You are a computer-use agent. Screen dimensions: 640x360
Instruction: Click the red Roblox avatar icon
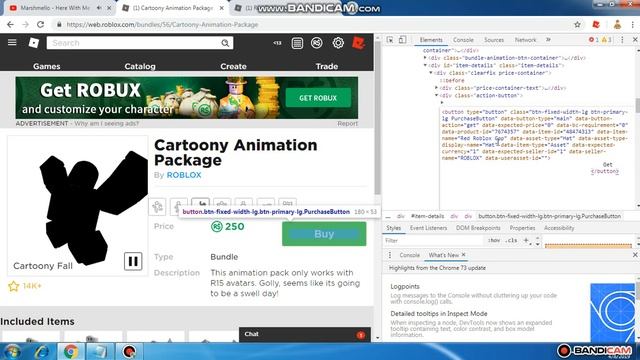(x=359, y=43)
